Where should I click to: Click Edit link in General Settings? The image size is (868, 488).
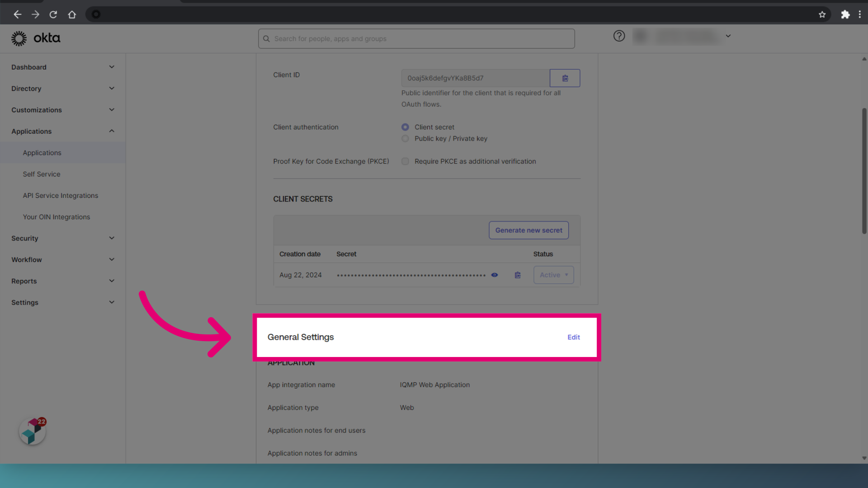[x=573, y=338]
